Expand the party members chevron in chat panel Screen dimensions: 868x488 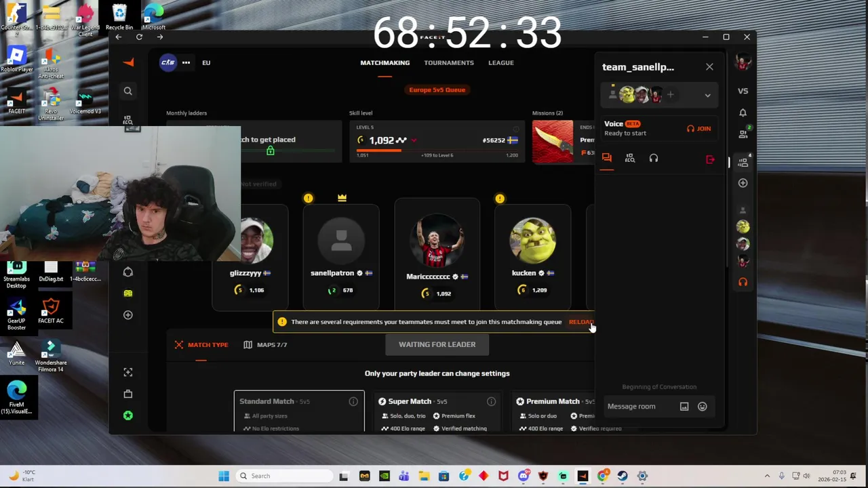coord(707,96)
